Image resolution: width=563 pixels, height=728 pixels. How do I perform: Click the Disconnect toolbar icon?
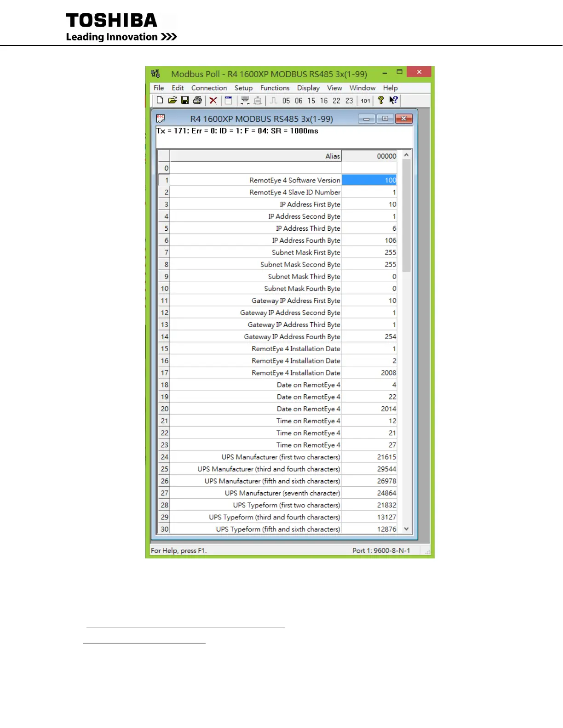(258, 100)
